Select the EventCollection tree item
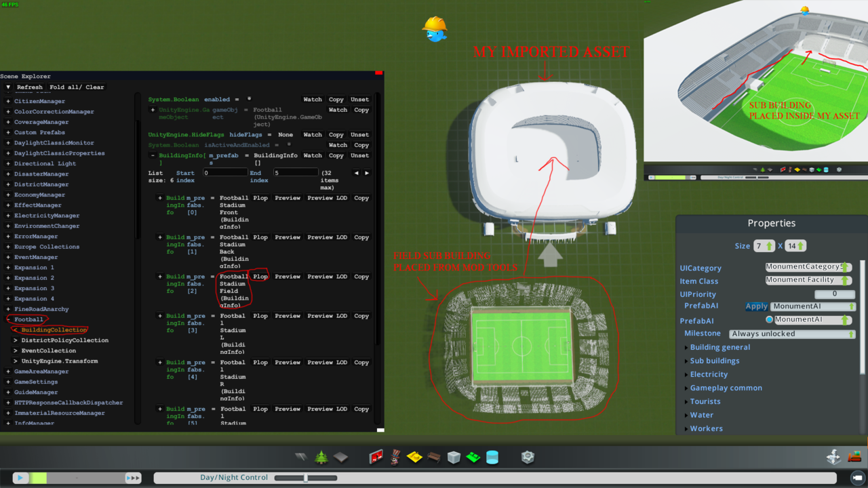The height and width of the screenshot is (488, 868). [x=48, y=350]
